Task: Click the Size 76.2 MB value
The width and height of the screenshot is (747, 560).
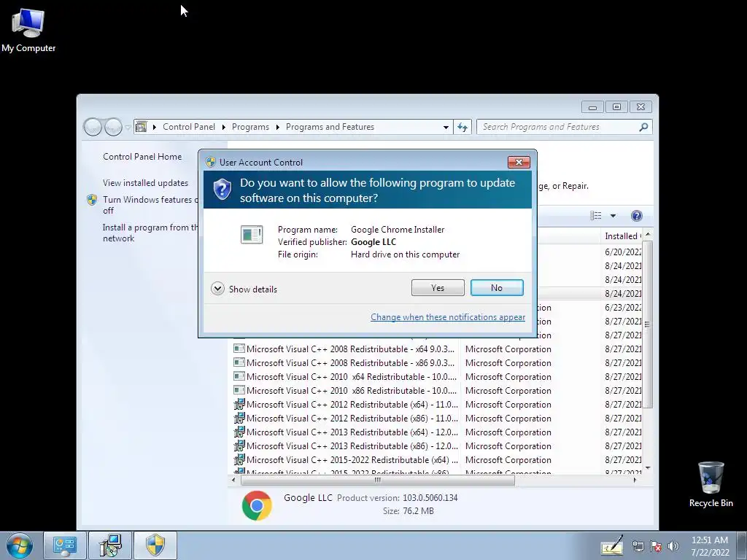Action: point(418,511)
